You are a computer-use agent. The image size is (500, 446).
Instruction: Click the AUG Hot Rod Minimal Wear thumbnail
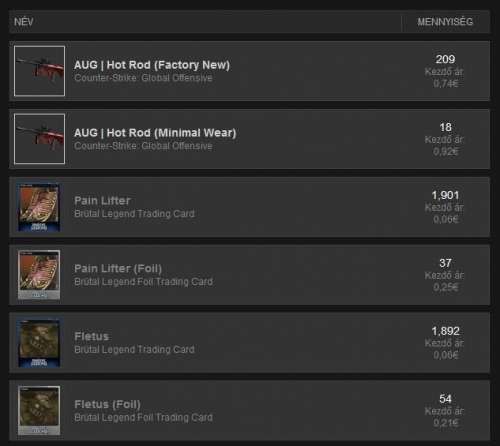tap(39, 139)
